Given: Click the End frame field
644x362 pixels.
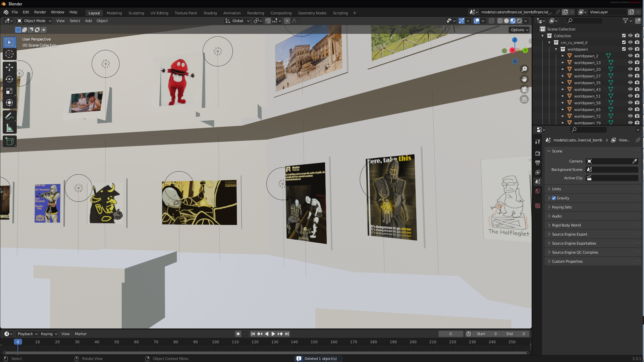Looking at the screenshot, I should click(515, 334).
